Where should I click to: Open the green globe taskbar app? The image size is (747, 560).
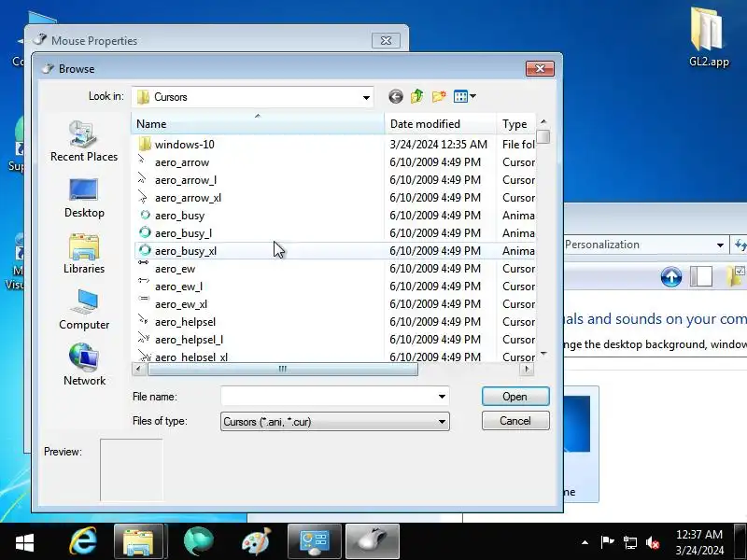tap(198, 542)
